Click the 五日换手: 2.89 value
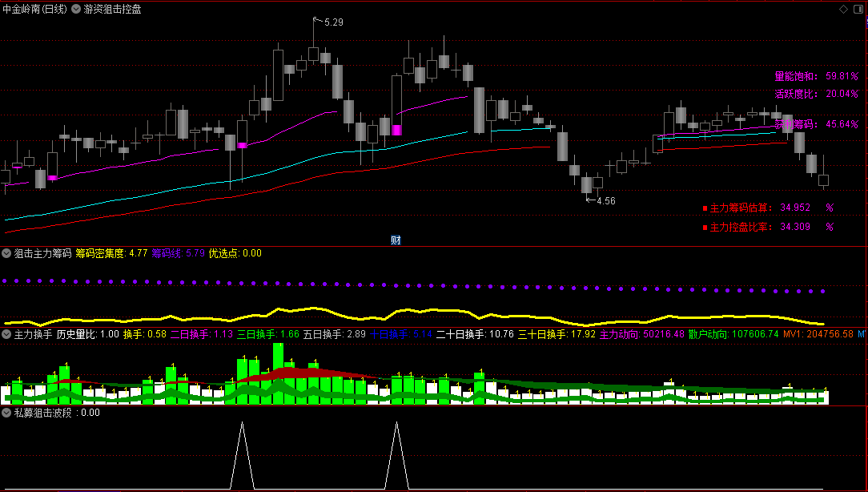The width and height of the screenshot is (868, 492). (335, 334)
